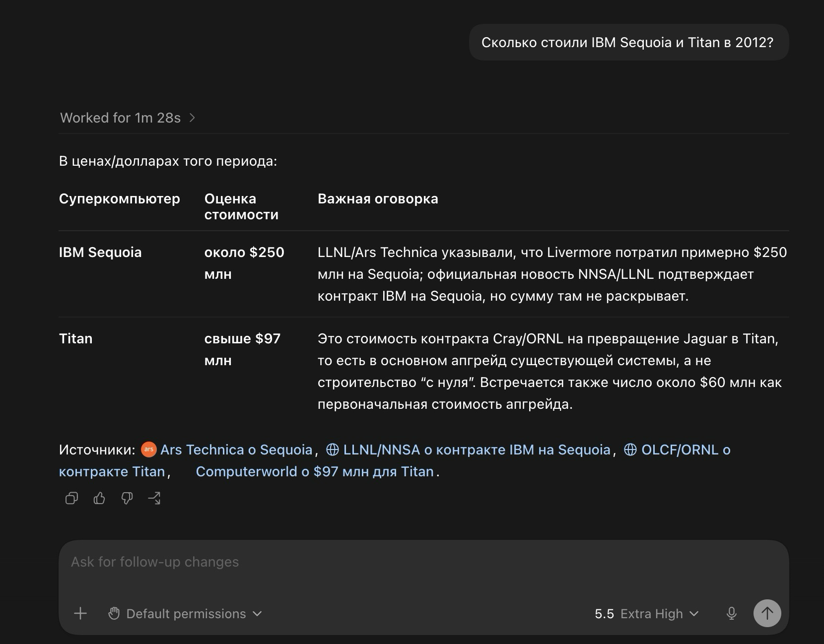
Task: Click the 'свыше $97 млн' cost cell
Action: [x=242, y=349]
